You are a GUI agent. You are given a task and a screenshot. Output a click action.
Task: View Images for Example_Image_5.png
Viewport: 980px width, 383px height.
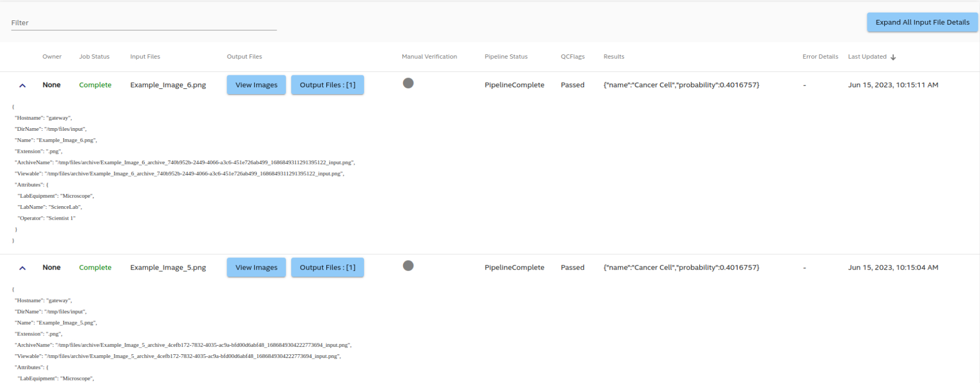pos(256,268)
